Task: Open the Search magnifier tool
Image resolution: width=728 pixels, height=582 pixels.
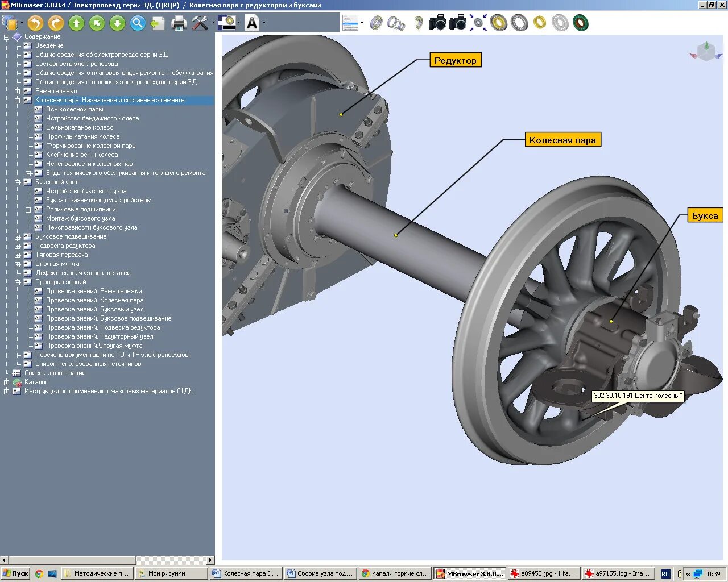Action: click(x=138, y=23)
